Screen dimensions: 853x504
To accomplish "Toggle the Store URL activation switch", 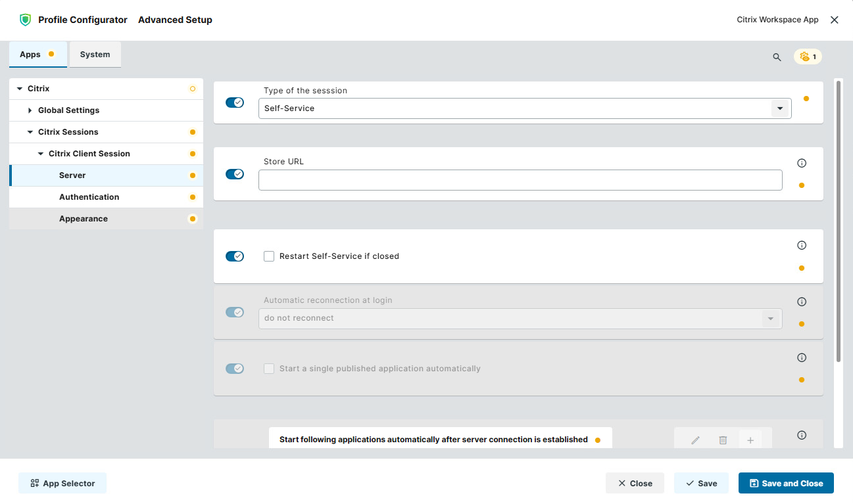I will click(235, 174).
